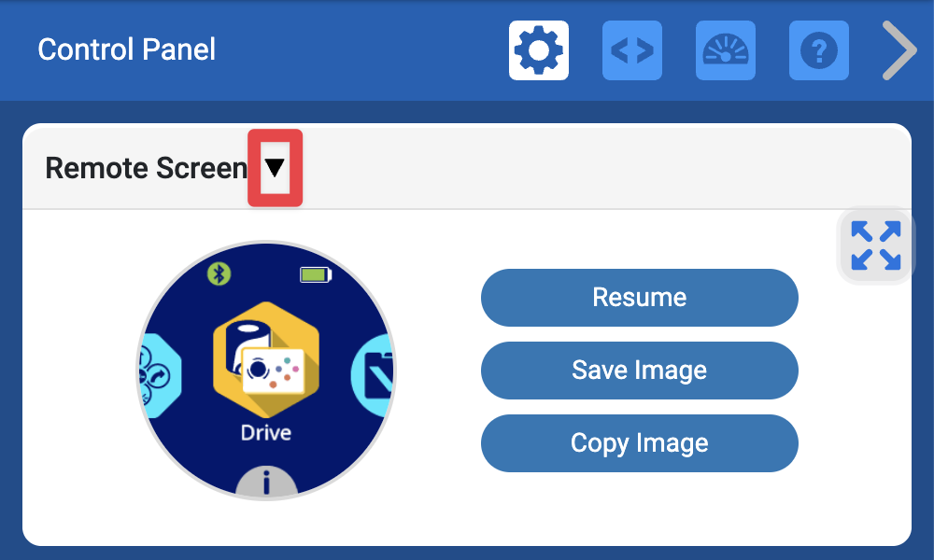Select the partially visible left octagon icon
This screenshot has width=934, height=560.
pyautogui.click(x=159, y=373)
